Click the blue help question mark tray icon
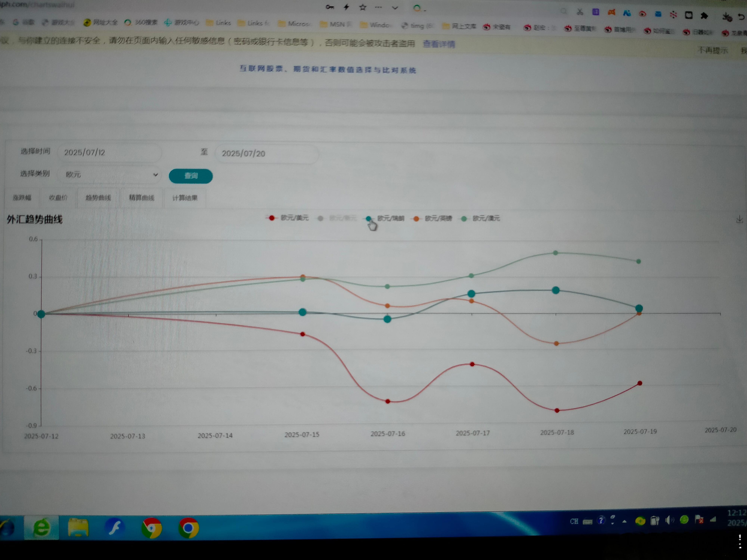 (x=601, y=520)
